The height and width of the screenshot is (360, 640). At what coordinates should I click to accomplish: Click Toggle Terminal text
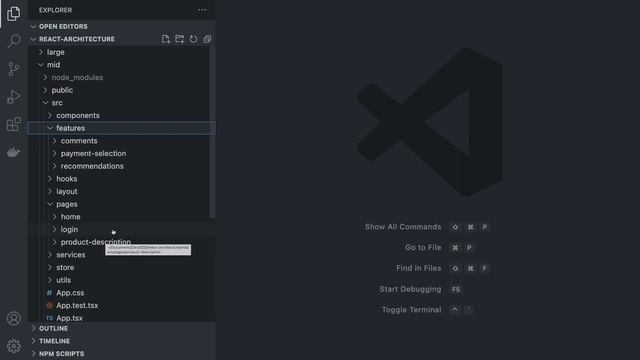pyautogui.click(x=411, y=310)
